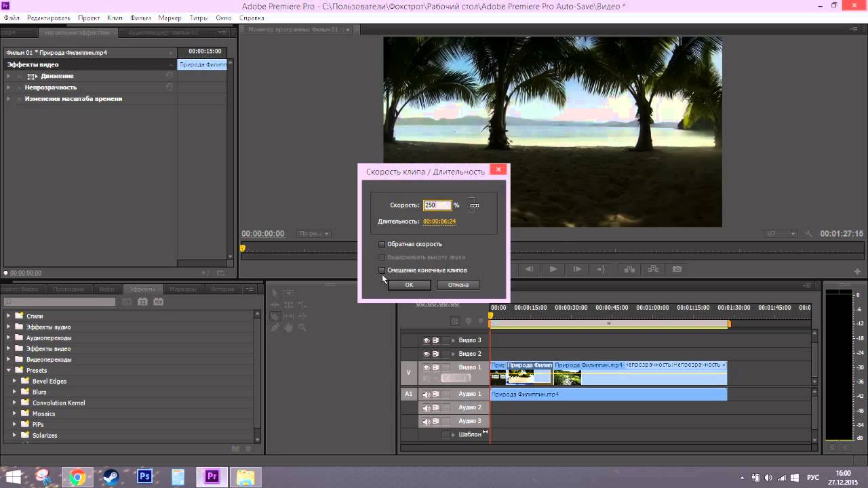
Task: Open the Файл menu
Action: [x=12, y=18]
